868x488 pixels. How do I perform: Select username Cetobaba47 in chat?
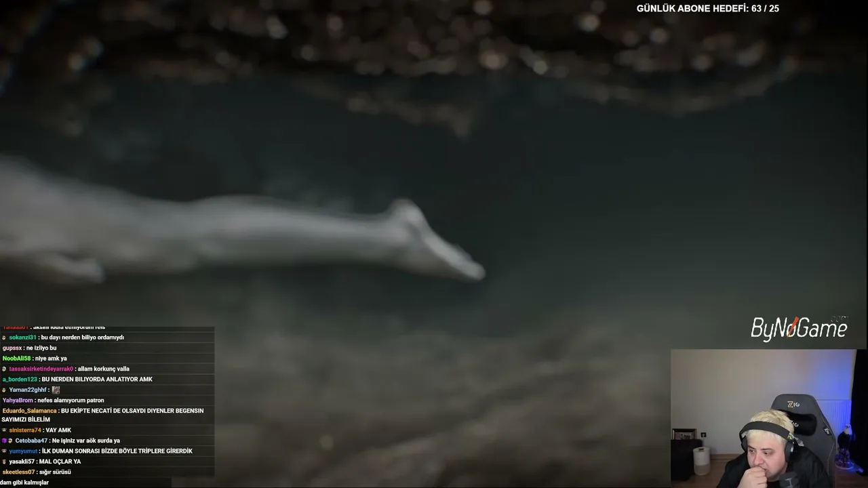click(x=31, y=441)
